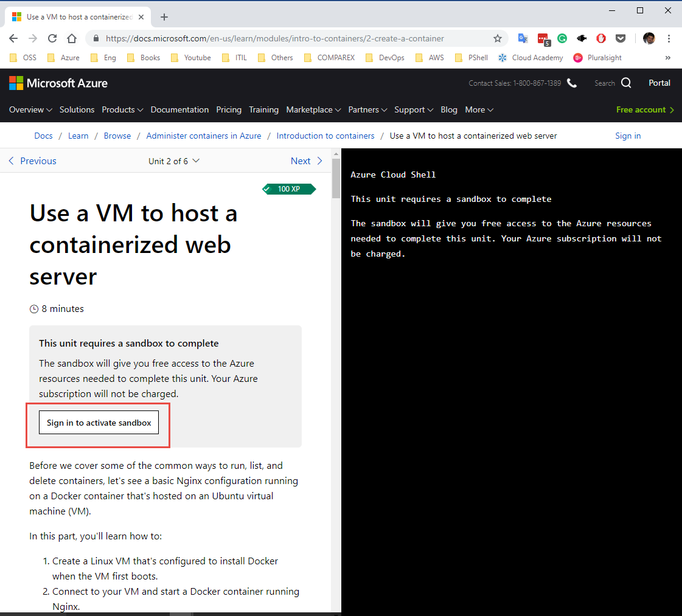
Task: Open Administer containers in Azure breadcrumb
Action: (x=204, y=136)
